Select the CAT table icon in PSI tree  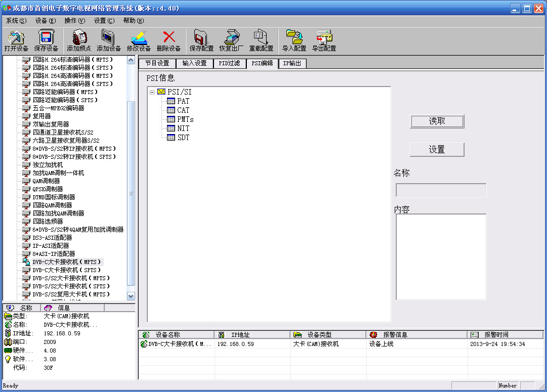171,110
